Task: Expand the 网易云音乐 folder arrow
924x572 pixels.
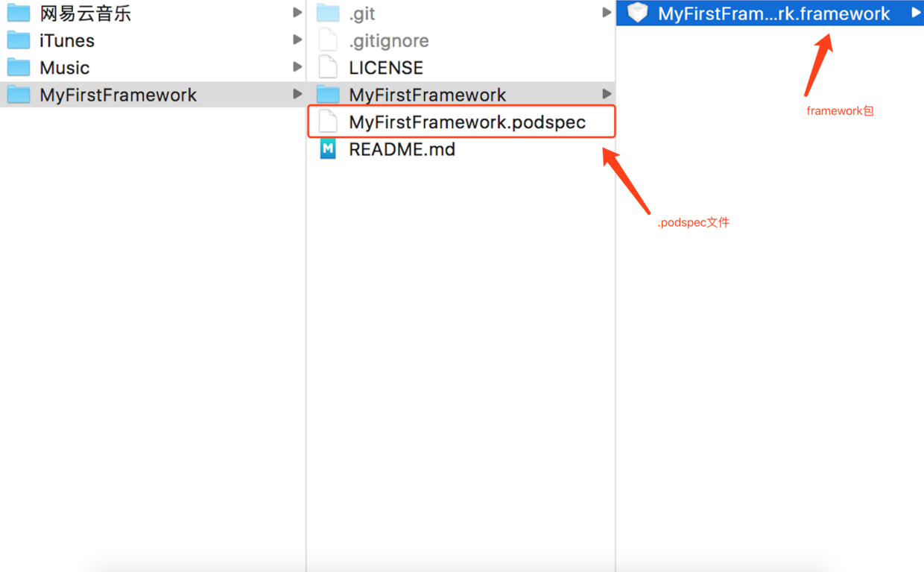Action: [x=297, y=13]
